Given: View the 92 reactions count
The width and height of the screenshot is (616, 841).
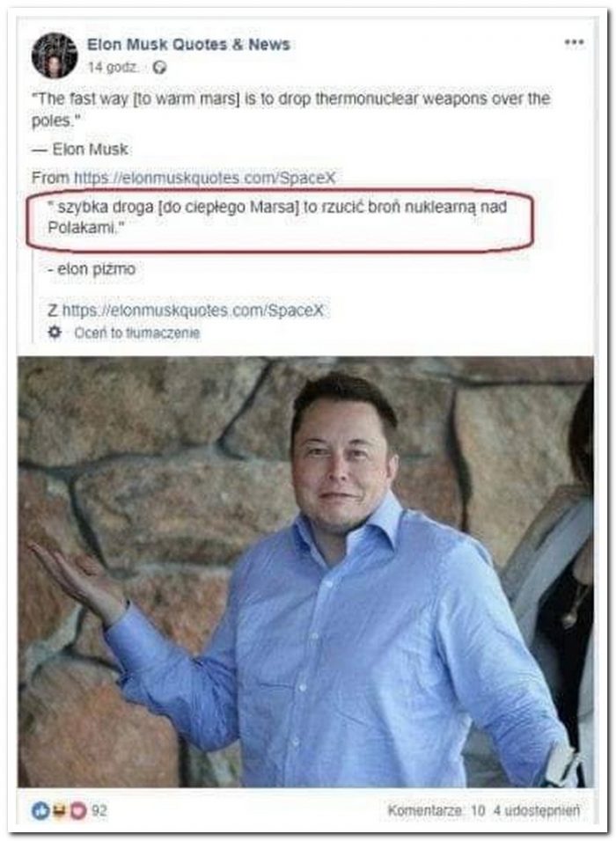Looking at the screenshot, I should point(99,810).
